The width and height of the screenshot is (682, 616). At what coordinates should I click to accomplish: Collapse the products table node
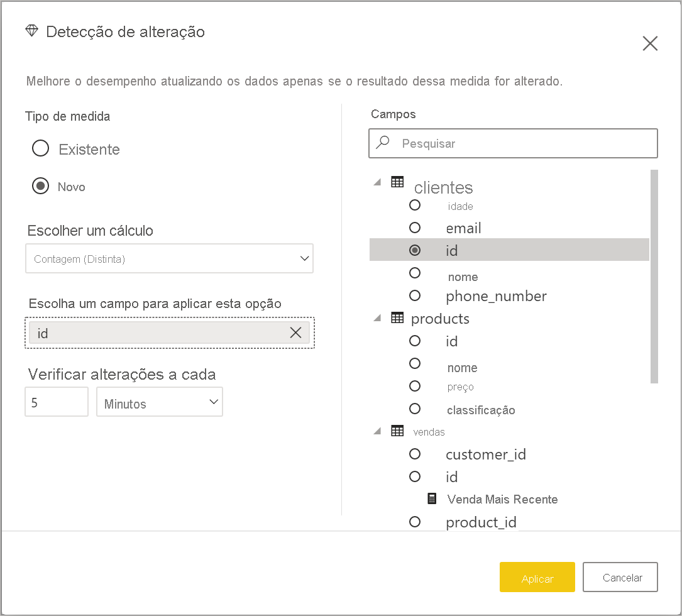(377, 318)
